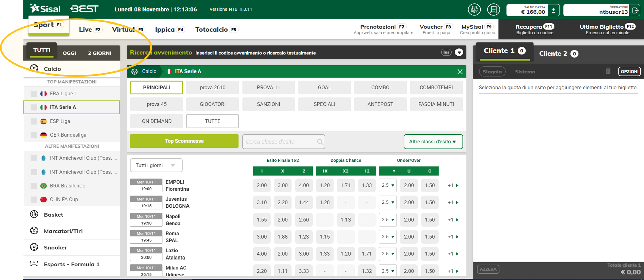Open Prenotazioni F7
Screen dimensions: 644x280
coord(383,29)
